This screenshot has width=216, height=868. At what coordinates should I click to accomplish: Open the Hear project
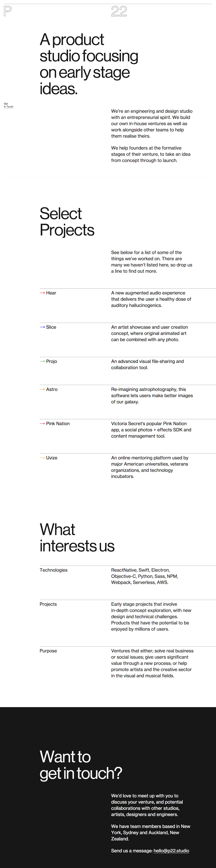51,293
